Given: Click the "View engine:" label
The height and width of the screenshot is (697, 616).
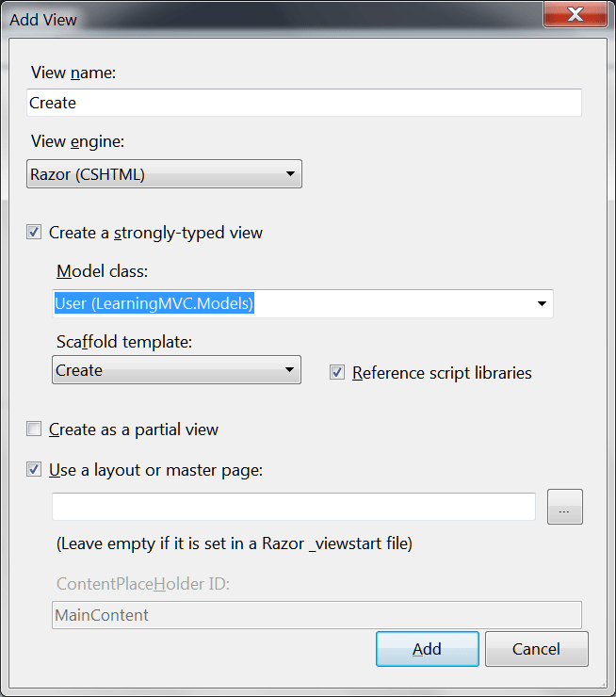Looking at the screenshot, I should (77, 141).
